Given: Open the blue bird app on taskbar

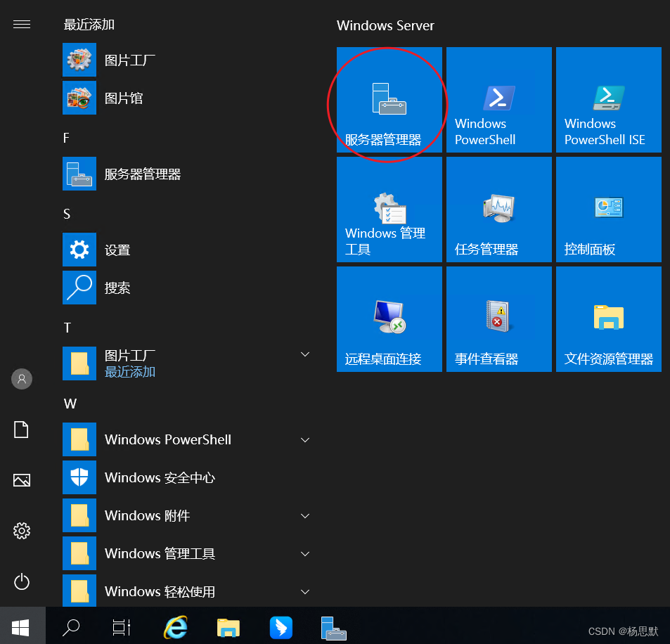Looking at the screenshot, I should pyautogui.click(x=281, y=627).
